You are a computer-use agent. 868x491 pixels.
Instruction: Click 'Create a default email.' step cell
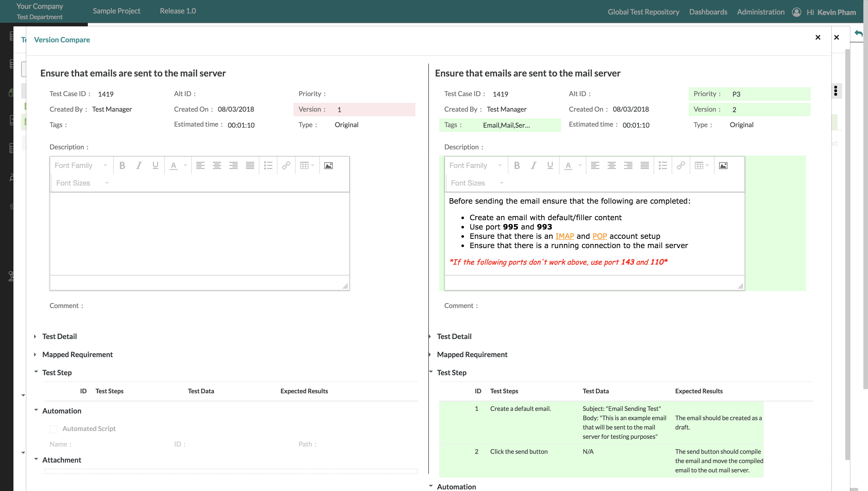coord(521,409)
